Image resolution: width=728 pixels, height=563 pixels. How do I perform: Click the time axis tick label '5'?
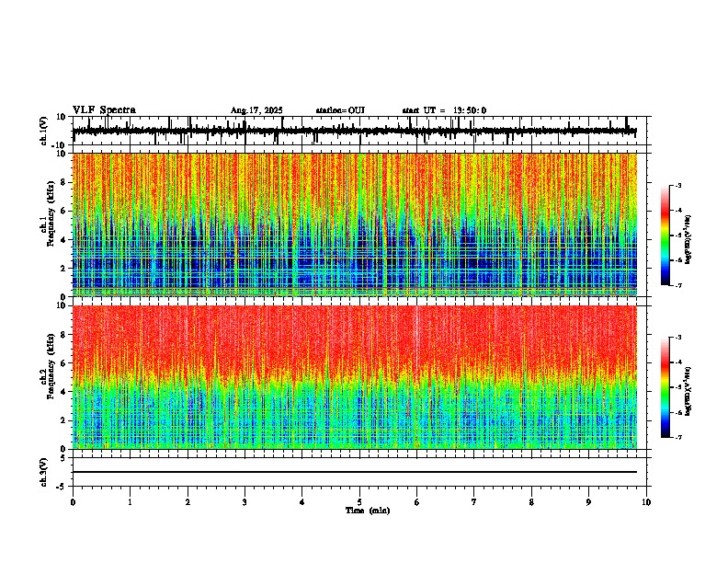click(x=359, y=502)
